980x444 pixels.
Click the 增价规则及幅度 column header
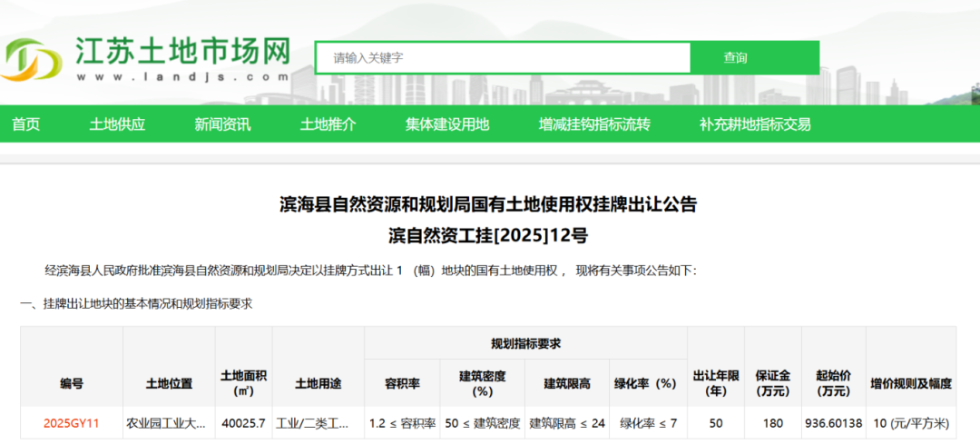[911, 383]
